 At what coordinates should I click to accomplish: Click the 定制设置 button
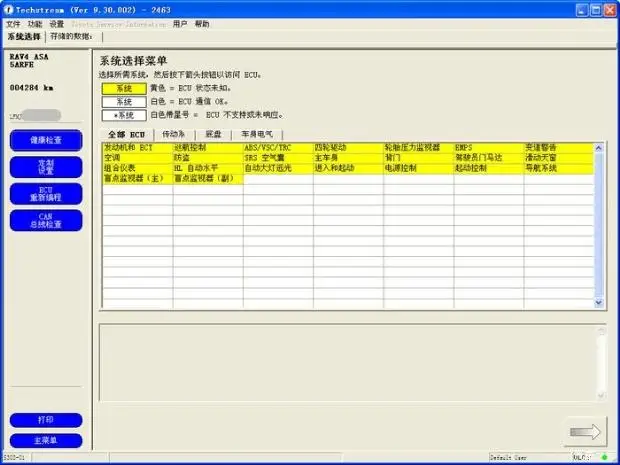[x=46, y=167]
